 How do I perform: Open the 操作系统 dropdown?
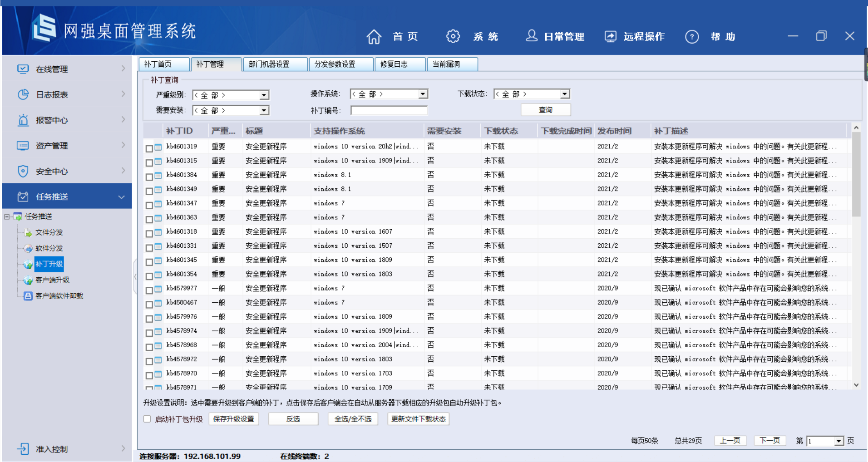[423, 94]
